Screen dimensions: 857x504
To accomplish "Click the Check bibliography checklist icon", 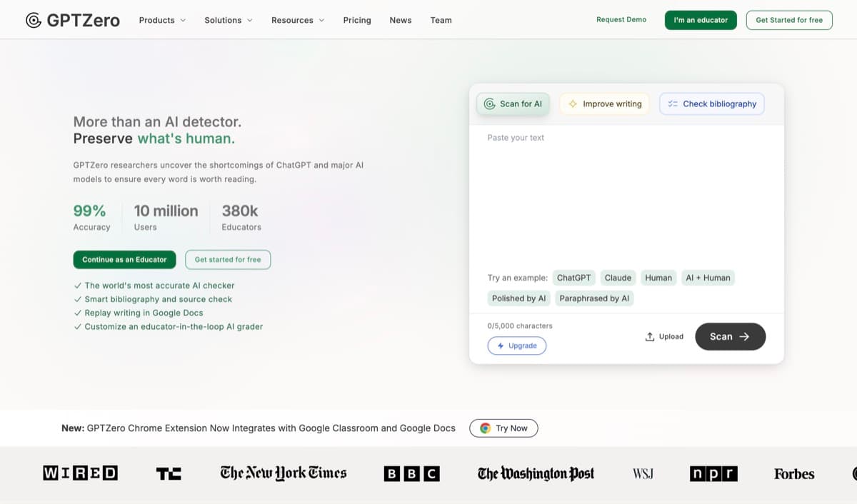I will point(672,104).
